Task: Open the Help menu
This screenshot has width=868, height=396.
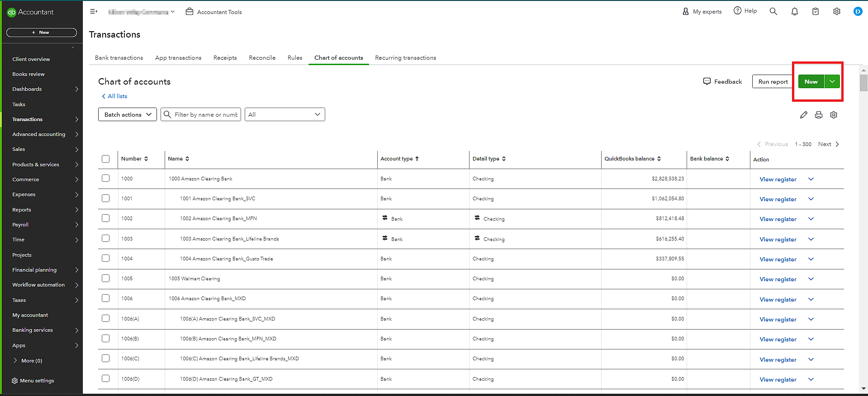Action: pyautogui.click(x=745, y=11)
